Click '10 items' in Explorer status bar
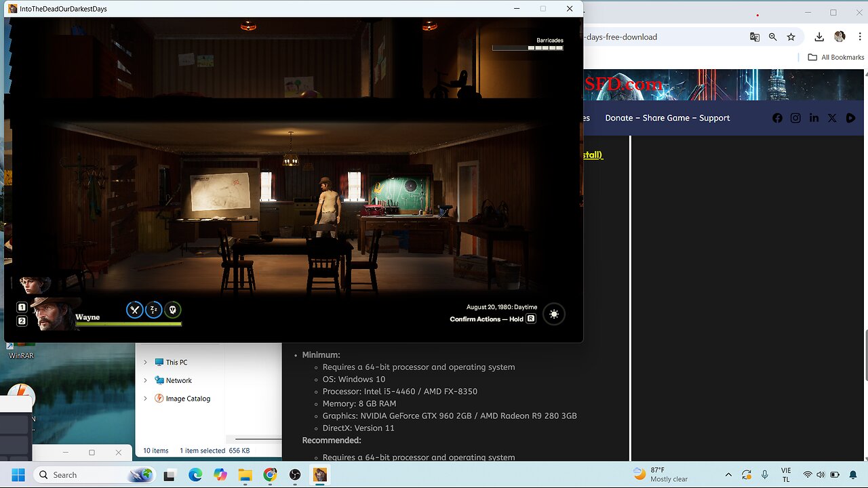868x488 pixels. pos(156,451)
